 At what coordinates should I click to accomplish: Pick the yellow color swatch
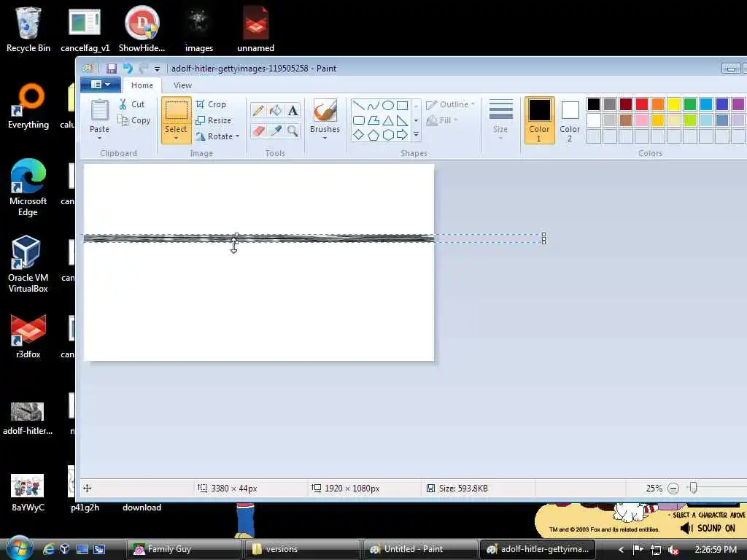(673, 104)
